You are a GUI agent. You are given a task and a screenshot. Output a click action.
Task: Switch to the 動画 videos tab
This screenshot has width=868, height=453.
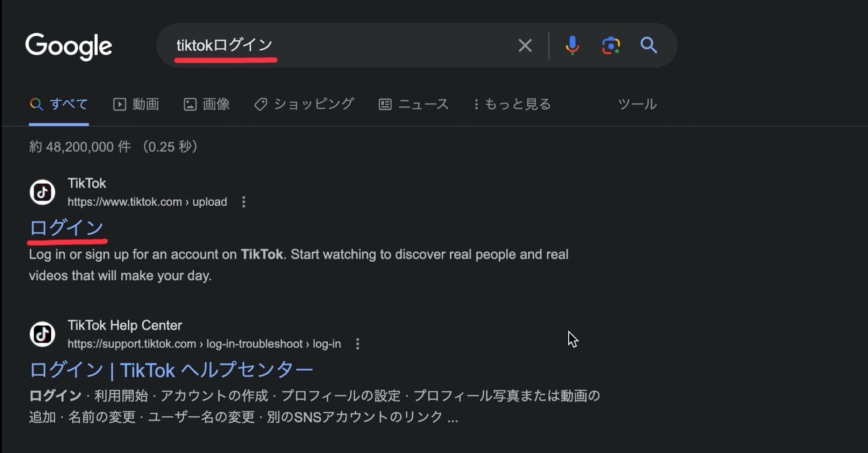click(x=136, y=104)
